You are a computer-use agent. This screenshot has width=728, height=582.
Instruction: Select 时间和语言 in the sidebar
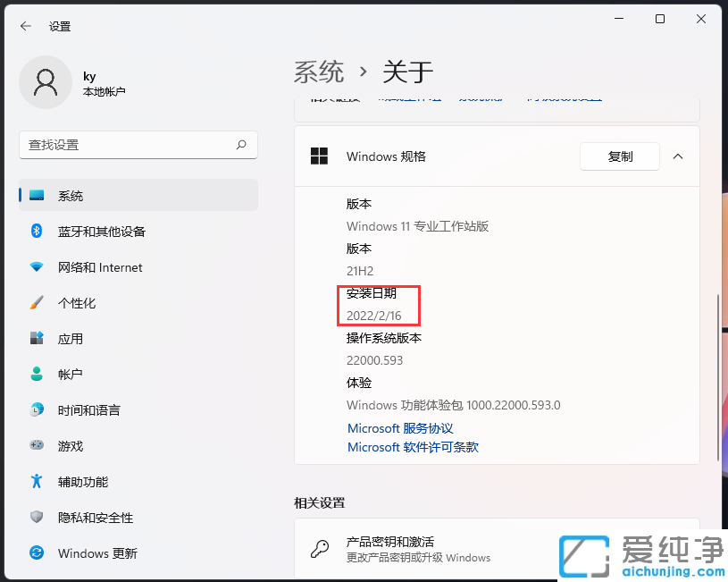(89, 409)
